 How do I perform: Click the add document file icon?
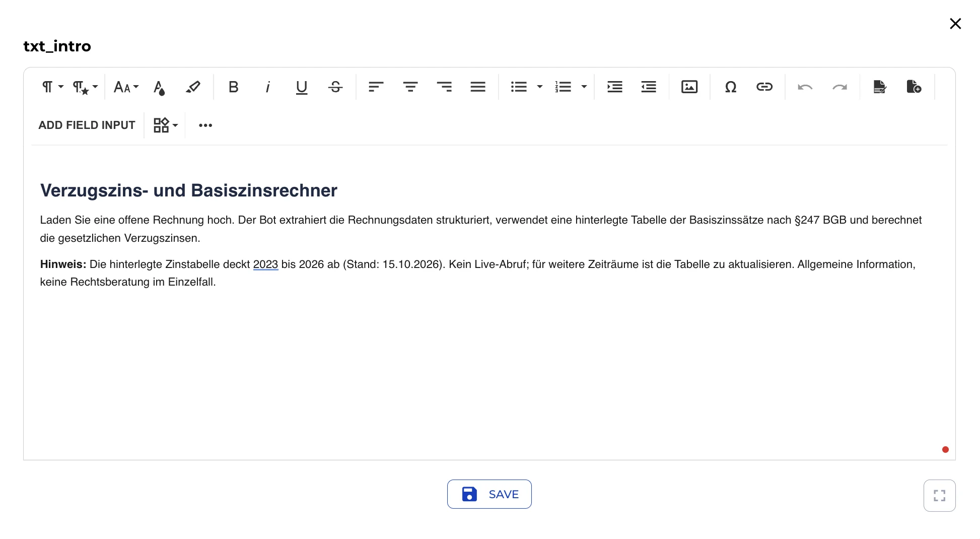click(914, 87)
